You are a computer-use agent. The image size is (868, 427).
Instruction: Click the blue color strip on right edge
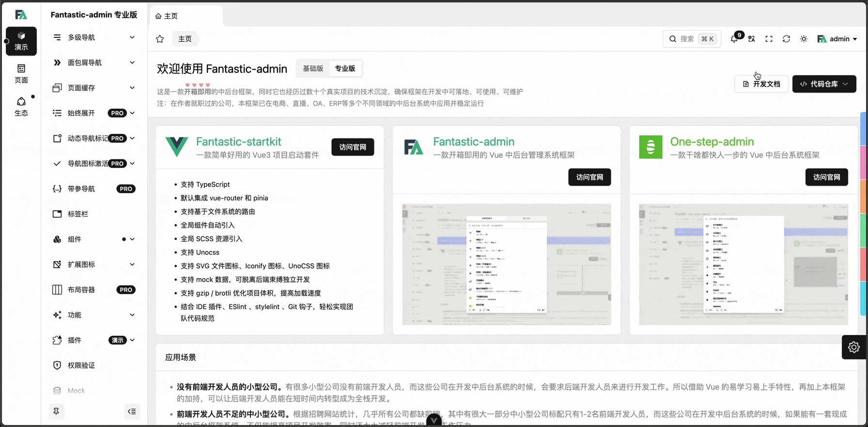[x=863, y=128]
